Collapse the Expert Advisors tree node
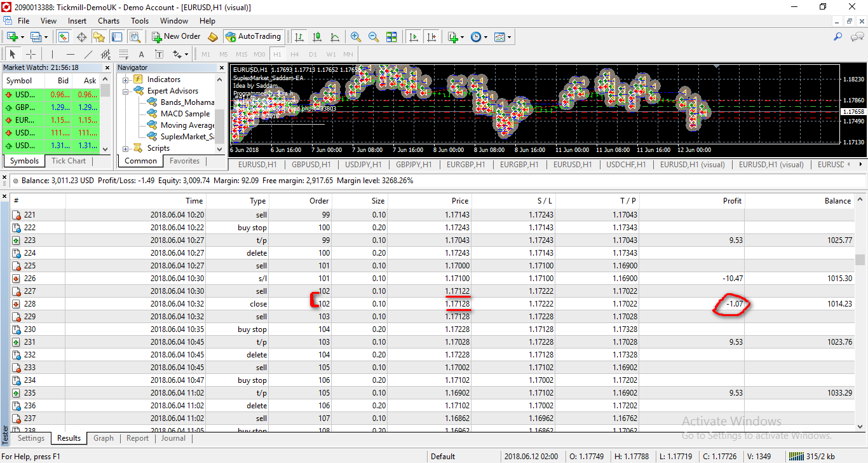This screenshot has width=868, height=463. tap(126, 91)
